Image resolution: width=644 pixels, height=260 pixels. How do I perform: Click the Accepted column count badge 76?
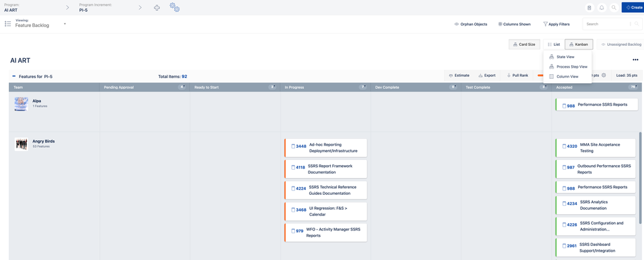(633, 87)
